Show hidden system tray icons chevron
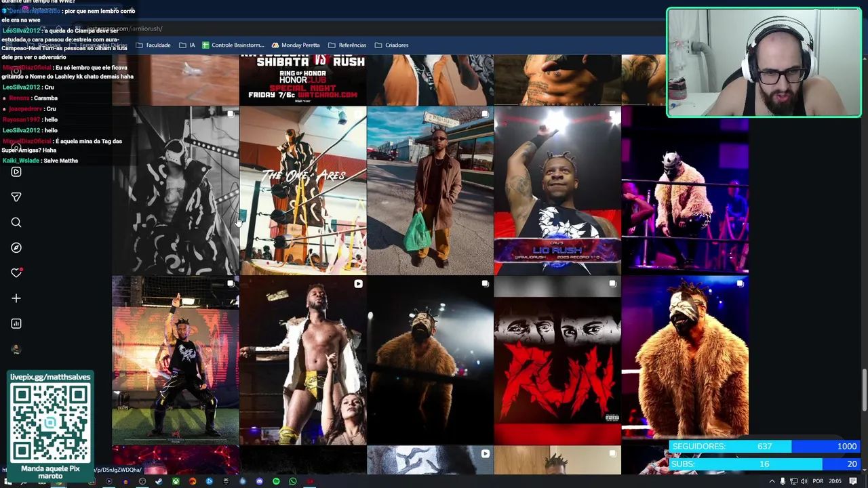The image size is (868, 488). click(772, 481)
